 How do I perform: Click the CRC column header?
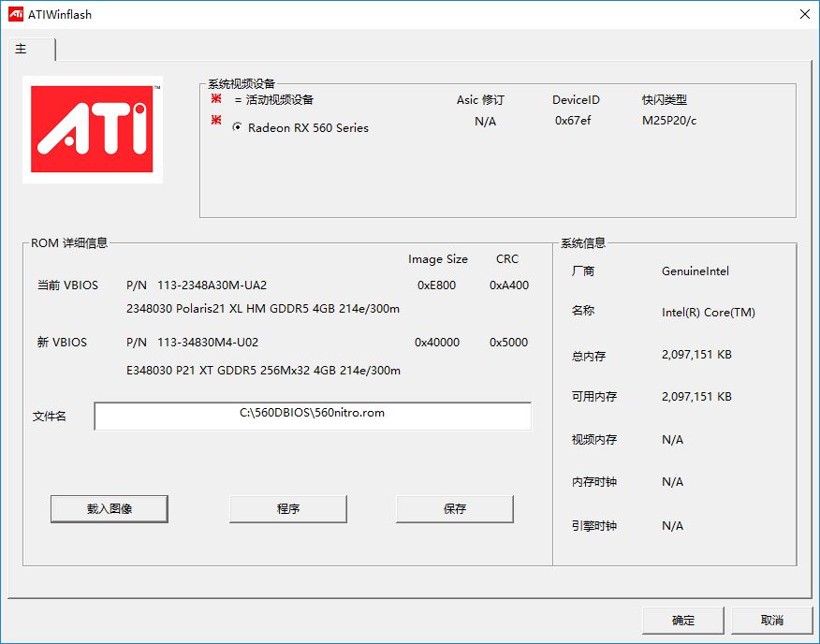click(x=507, y=259)
